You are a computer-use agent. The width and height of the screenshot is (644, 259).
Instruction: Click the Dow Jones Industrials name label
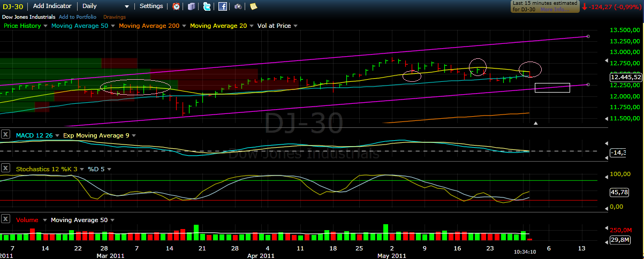pyautogui.click(x=28, y=17)
